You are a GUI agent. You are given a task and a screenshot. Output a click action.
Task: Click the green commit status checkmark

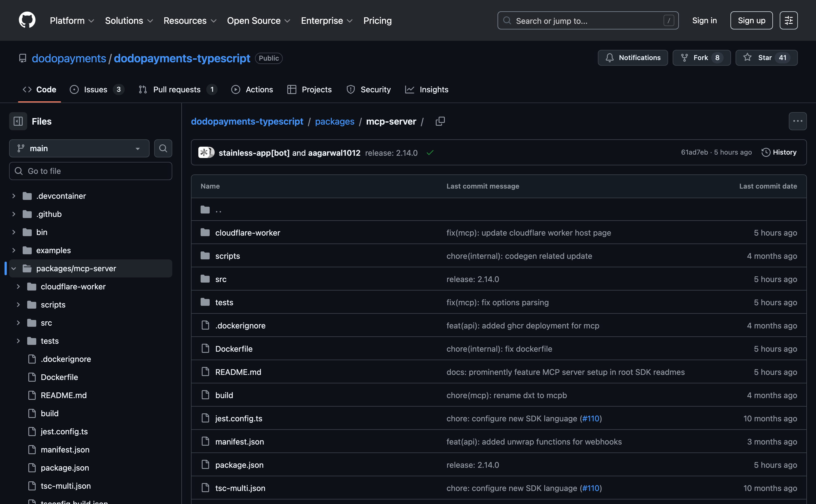point(430,153)
